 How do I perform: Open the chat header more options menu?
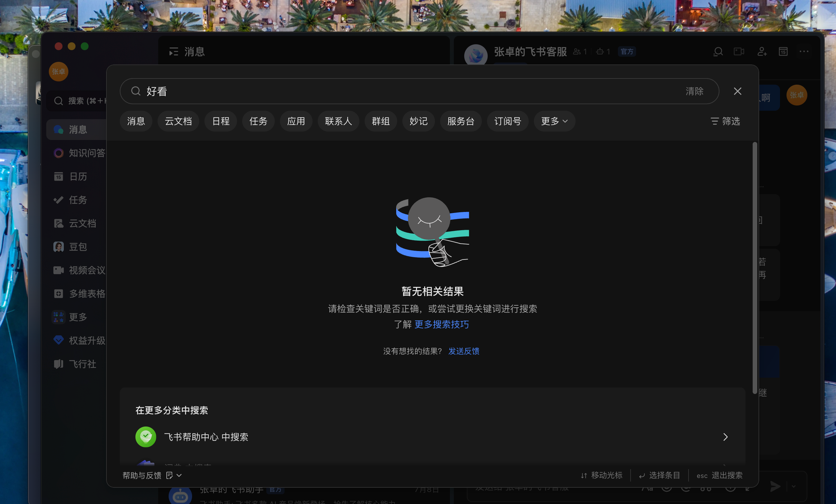804,51
